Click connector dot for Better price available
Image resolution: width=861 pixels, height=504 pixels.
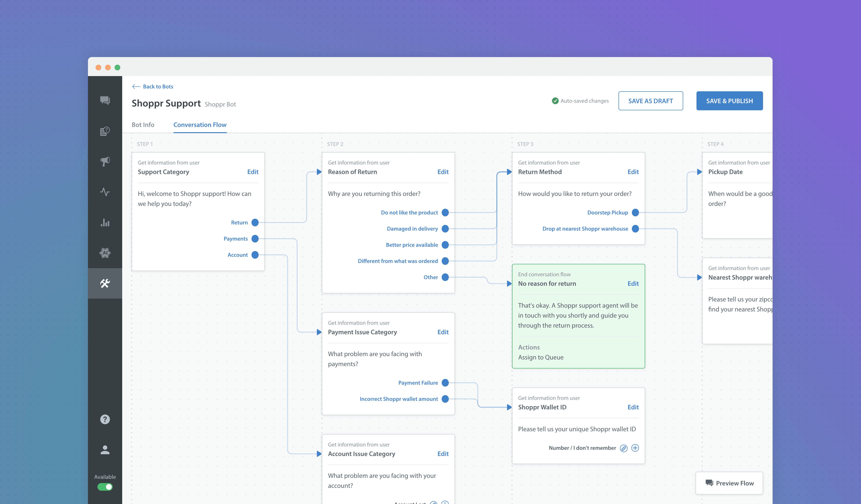445,245
